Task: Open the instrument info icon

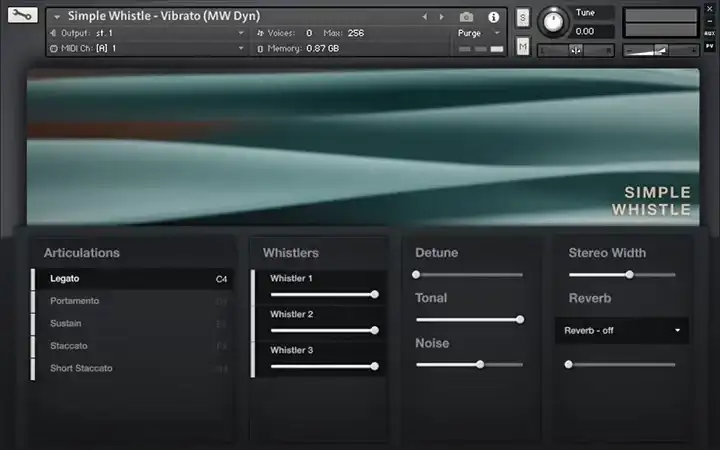Action: [x=493, y=17]
